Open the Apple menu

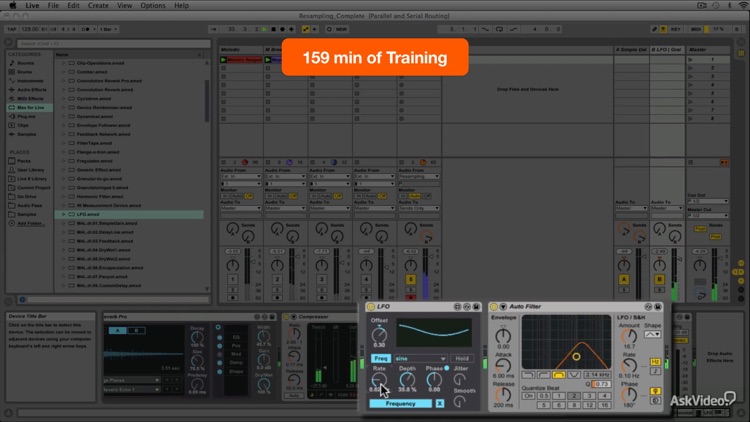[x=12, y=5]
